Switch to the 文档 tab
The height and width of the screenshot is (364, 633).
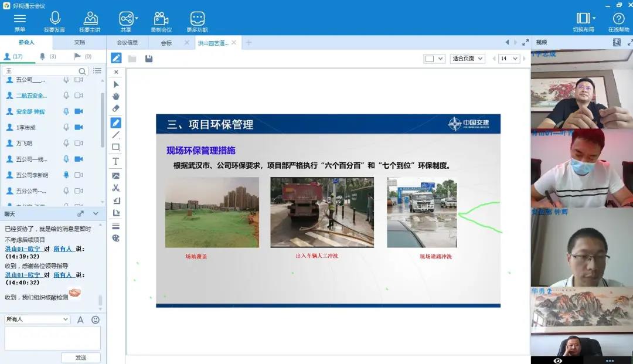79,42
